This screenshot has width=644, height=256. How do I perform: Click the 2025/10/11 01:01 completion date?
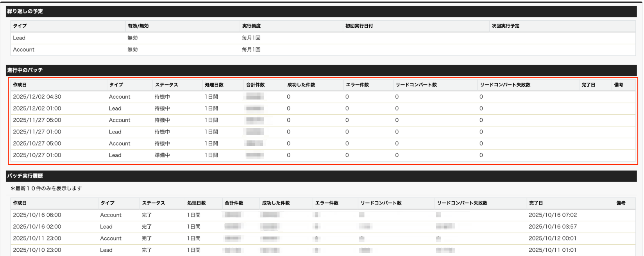[x=553, y=250]
